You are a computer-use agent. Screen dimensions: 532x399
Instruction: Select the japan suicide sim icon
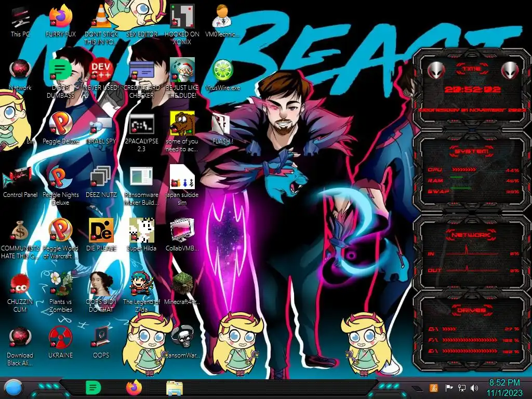click(182, 185)
